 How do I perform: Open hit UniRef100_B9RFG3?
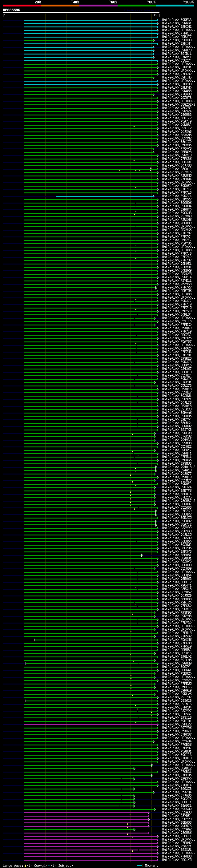(177, 20)
